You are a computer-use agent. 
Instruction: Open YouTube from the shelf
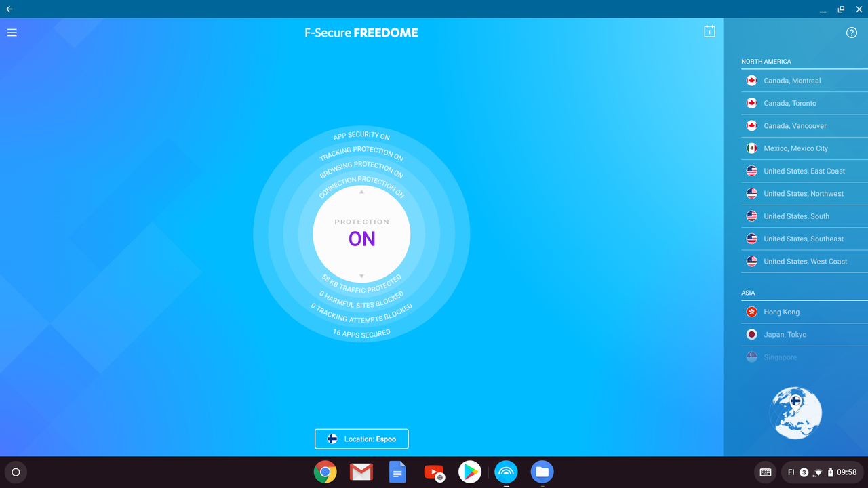coord(434,472)
